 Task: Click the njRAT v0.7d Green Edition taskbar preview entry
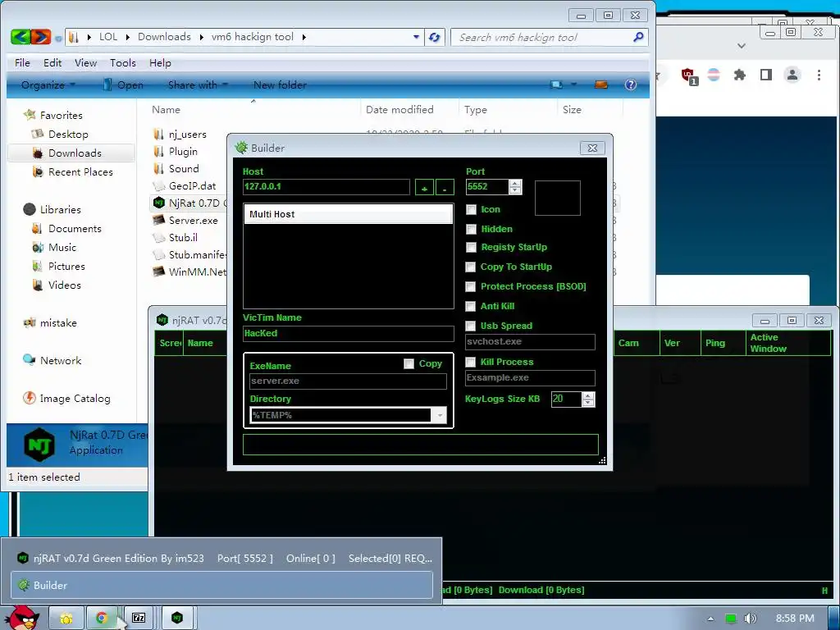(221, 558)
